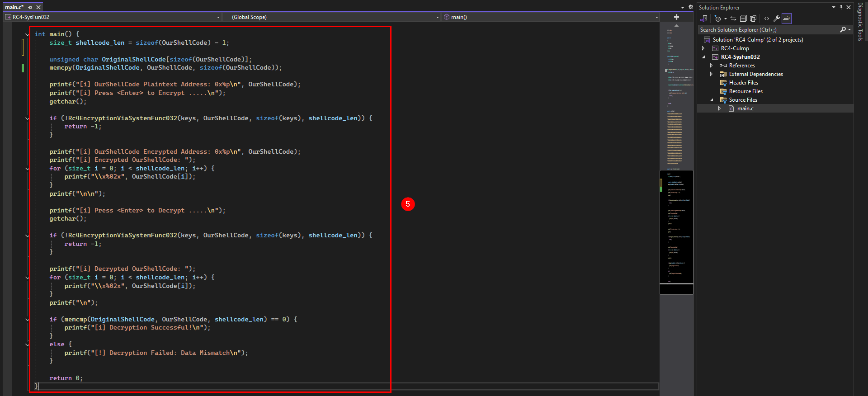
Task: Select Solution 'RC4-Culmp' root node
Action: (x=758, y=40)
